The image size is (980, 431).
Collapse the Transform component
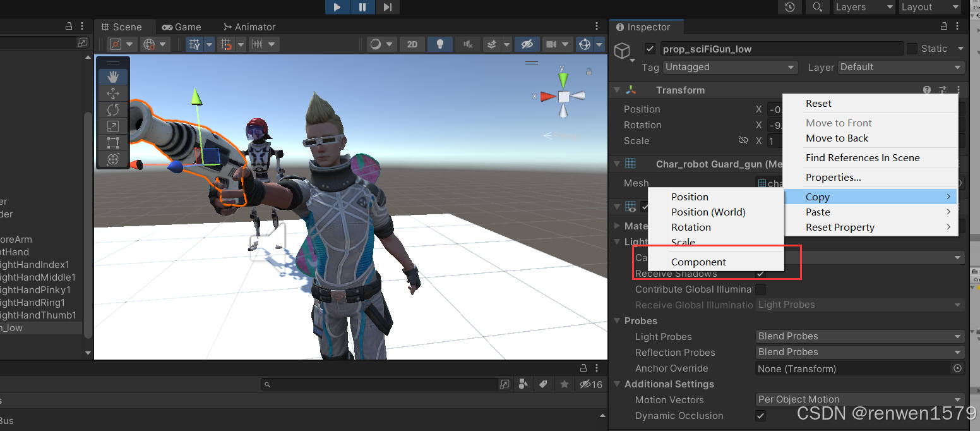[x=617, y=90]
